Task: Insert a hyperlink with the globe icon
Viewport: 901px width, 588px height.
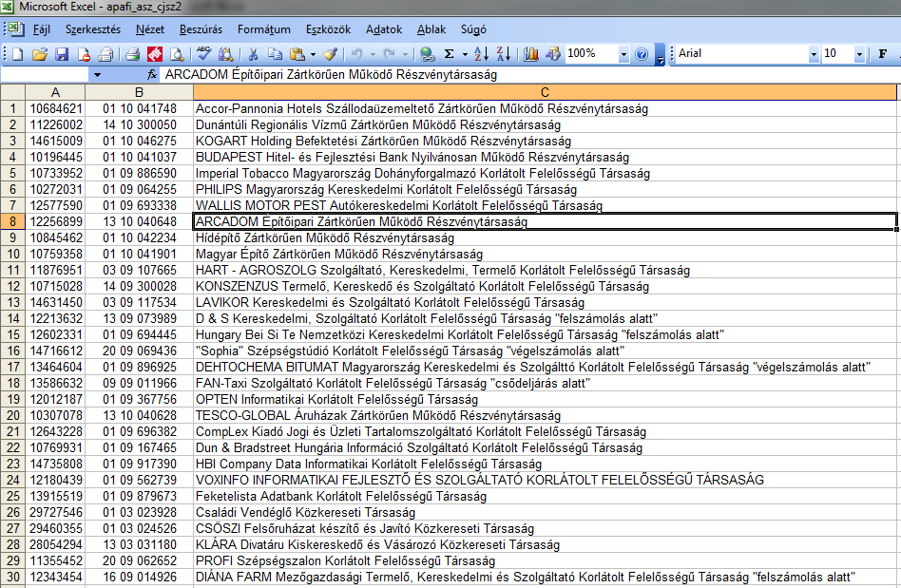Action: point(427,54)
